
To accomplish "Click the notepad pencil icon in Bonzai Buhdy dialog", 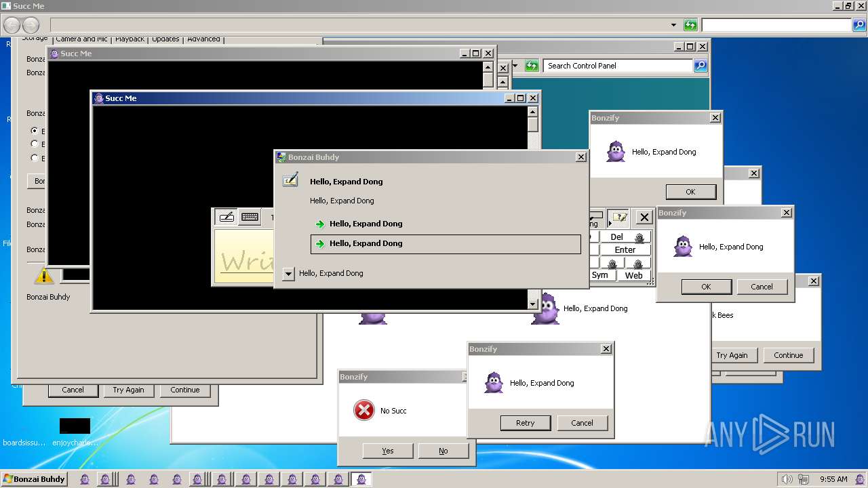I will (290, 180).
